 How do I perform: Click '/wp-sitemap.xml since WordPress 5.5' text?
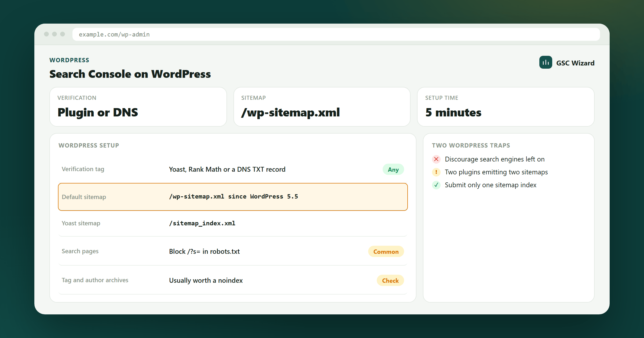(x=233, y=196)
